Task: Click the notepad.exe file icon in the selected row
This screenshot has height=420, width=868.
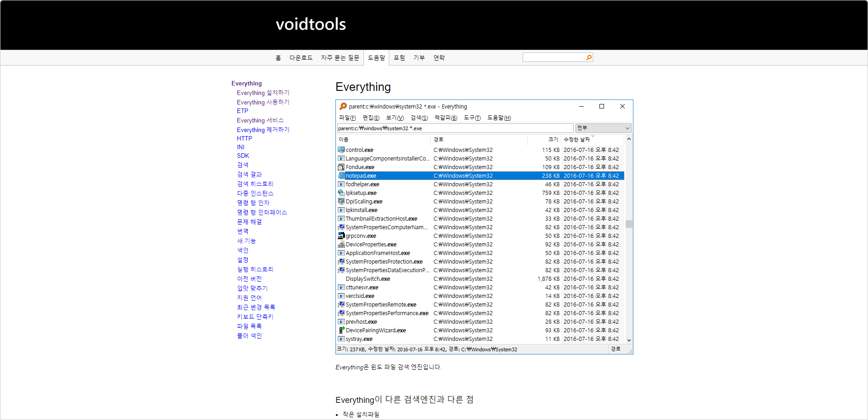Action: point(341,175)
